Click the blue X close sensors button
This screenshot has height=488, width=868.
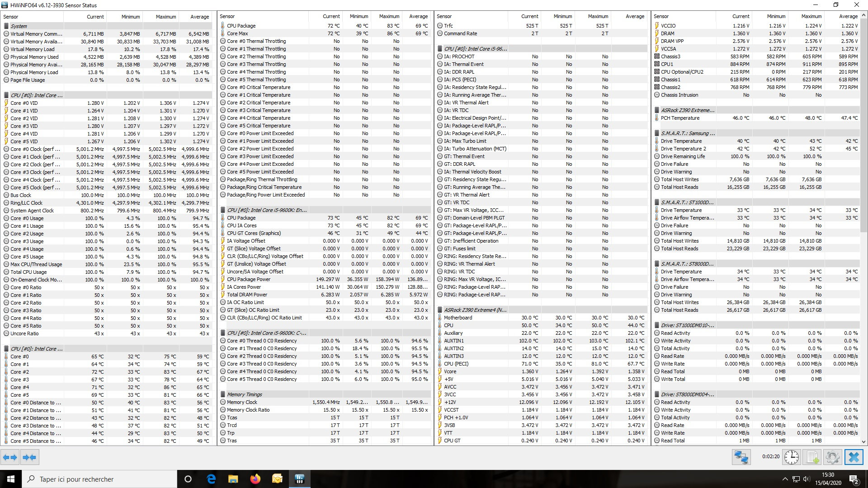coord(854,457)
